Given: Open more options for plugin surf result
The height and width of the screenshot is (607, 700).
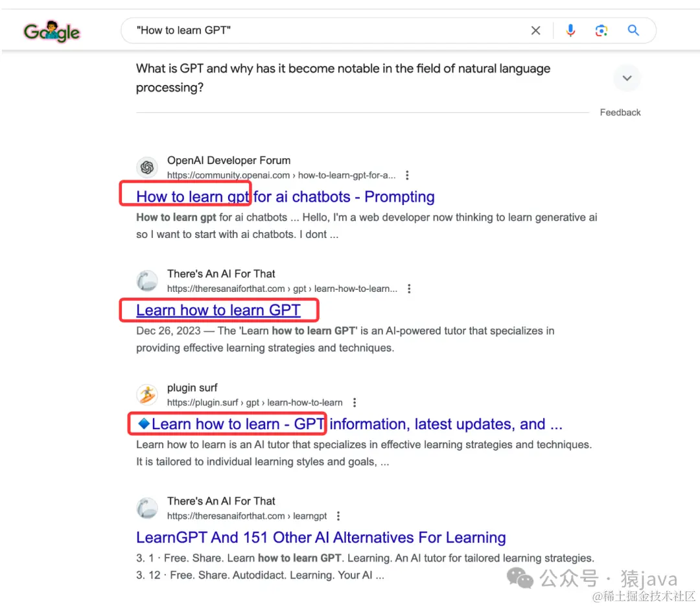Looking at the screenshot, I should pos(355,403).
